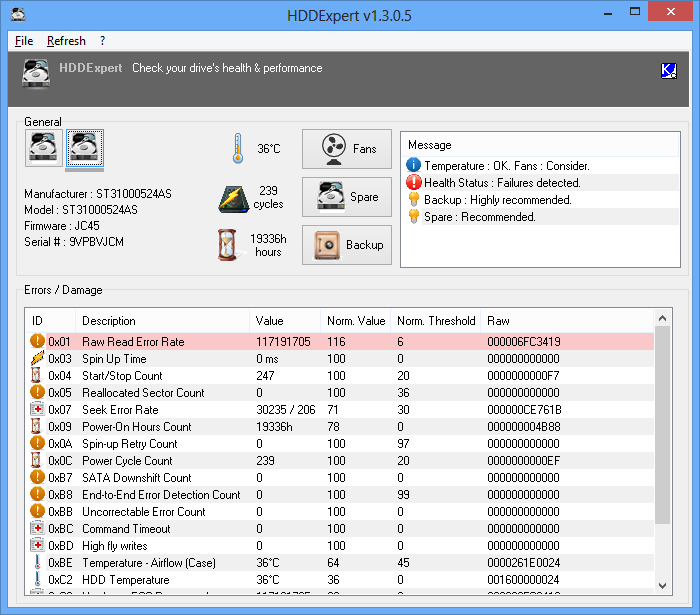Open the File menu
Viewport: 700px width, 615px height.
point(24,41)
